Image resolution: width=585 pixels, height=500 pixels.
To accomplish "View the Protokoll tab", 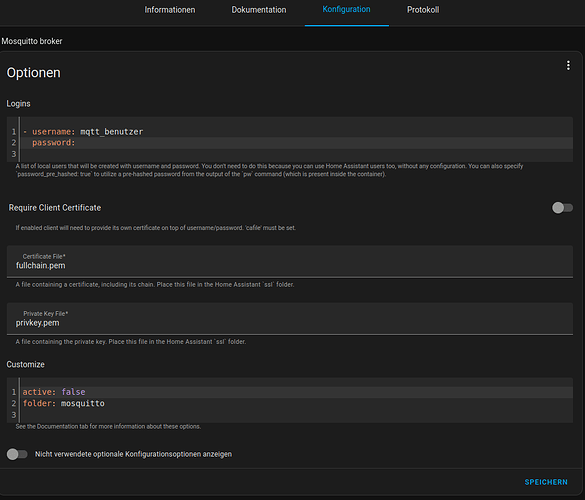I will [x=423, y=10].
